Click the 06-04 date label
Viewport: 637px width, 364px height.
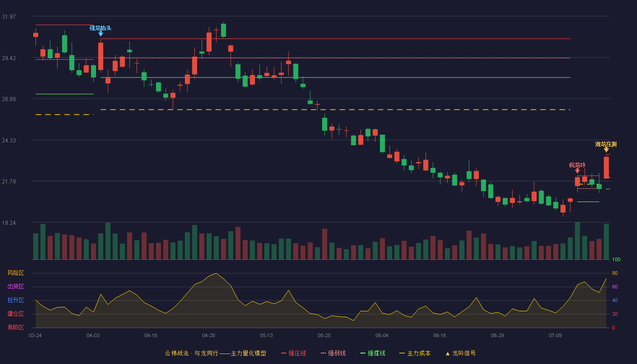pos(382,335)
